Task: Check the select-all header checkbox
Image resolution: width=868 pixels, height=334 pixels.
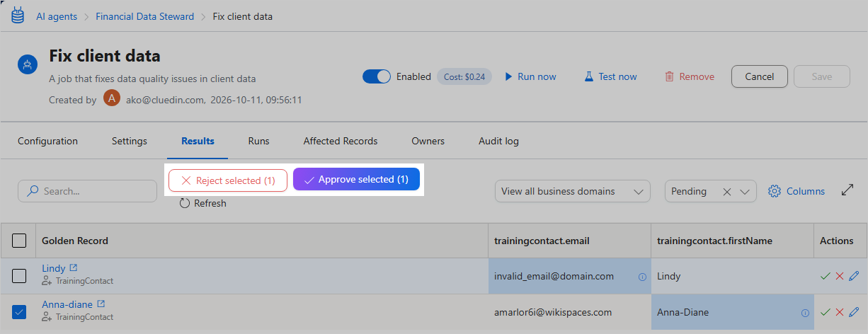Action: (x=20, y=241)
